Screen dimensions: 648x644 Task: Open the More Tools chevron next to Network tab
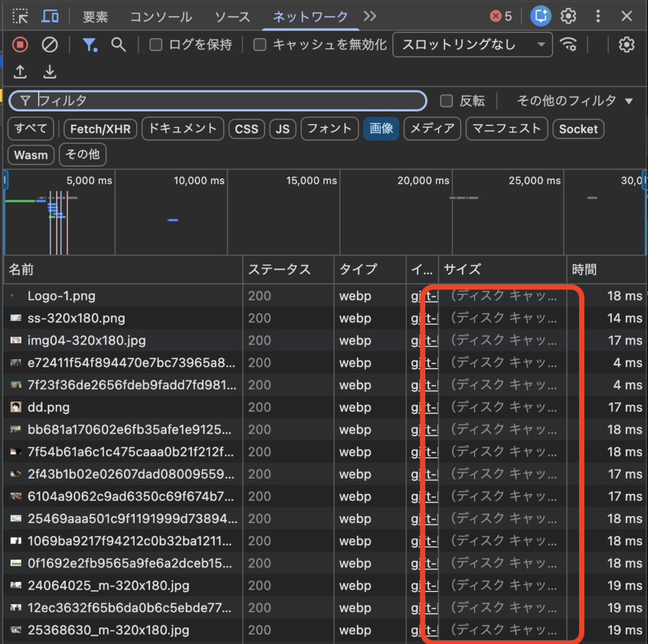coord(370,16)
